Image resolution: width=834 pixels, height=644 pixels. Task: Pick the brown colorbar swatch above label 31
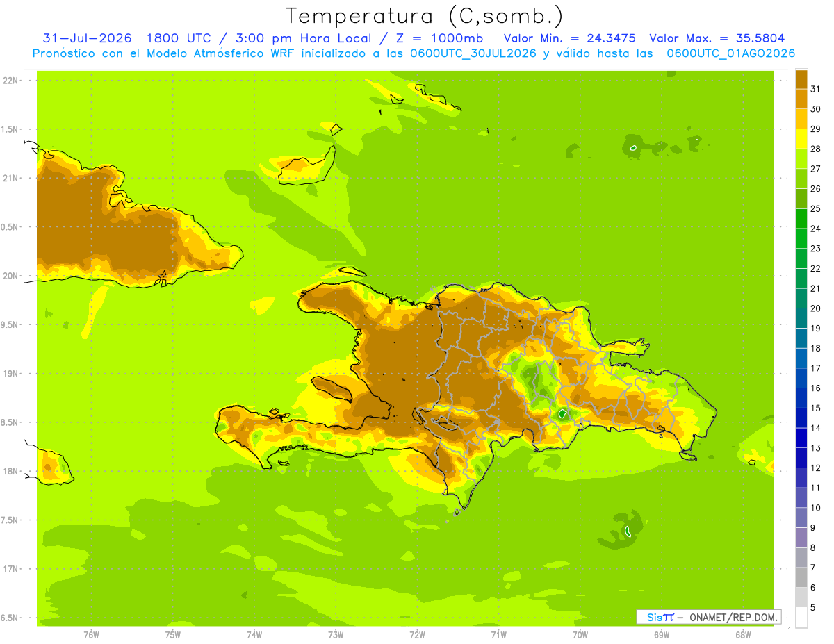[x=801, y=79]
